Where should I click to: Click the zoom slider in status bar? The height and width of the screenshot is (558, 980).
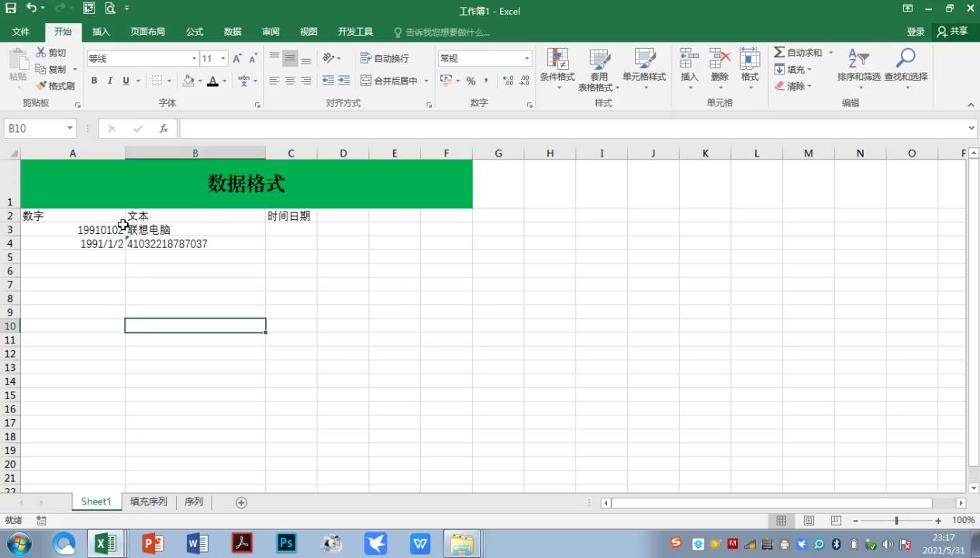coord(896,521)
